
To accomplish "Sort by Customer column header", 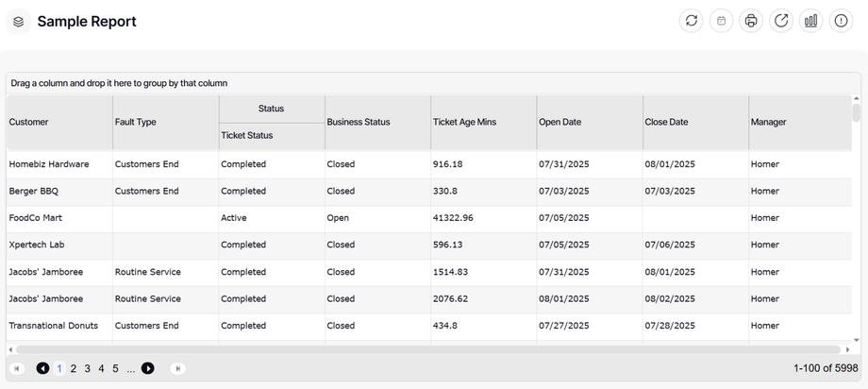I will [x=29, y=122].
